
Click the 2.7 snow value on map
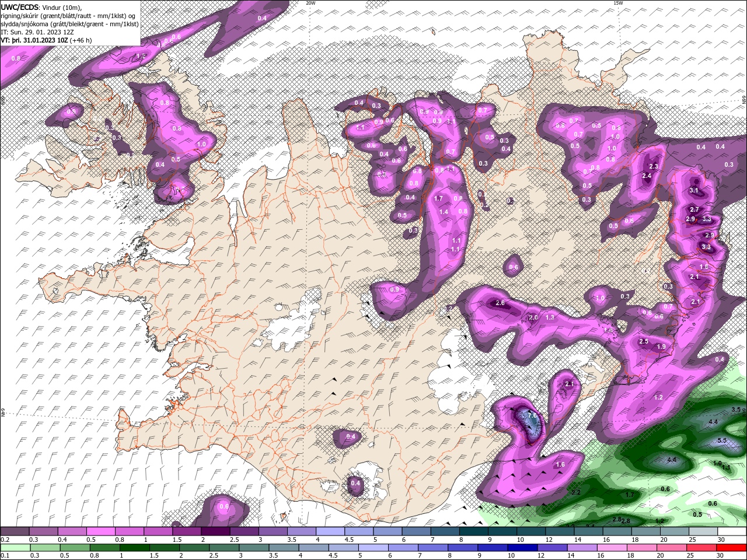694,209
